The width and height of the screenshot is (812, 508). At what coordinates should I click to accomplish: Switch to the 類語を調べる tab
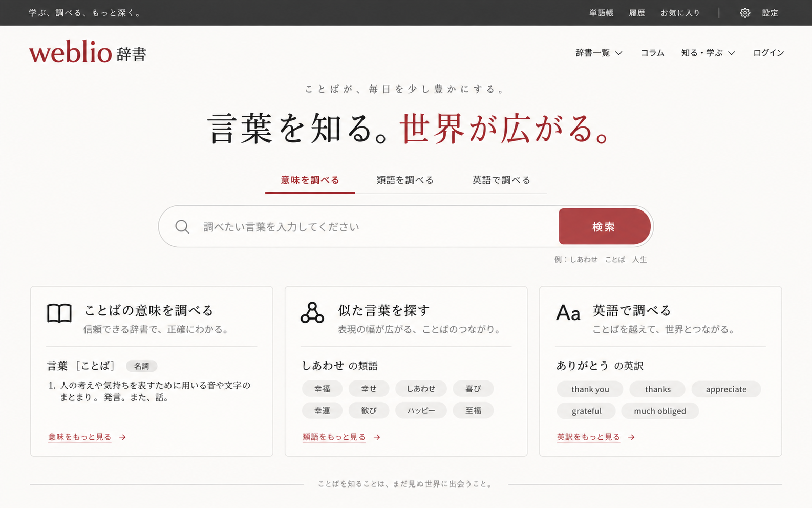click(x=405, y=180)
